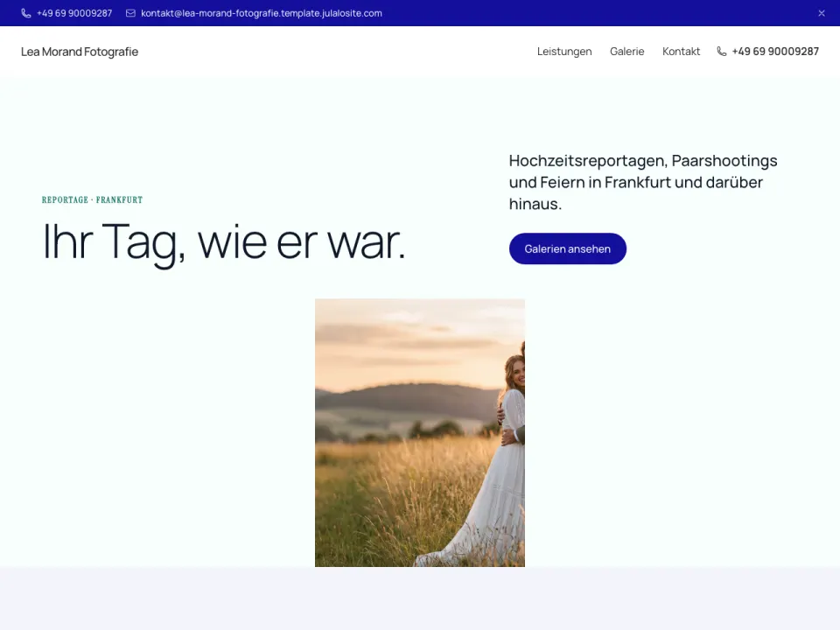Open the wedding couple field photo

click(x=420, y=433)
